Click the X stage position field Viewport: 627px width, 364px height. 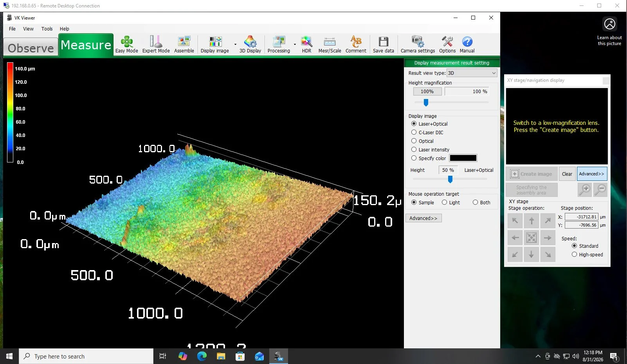coord(581,217)
